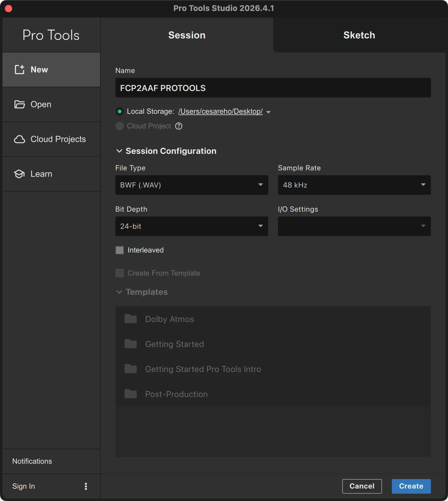The image size is (448, 501).
Task: Click the session Name input field
Action: point(273,88)
